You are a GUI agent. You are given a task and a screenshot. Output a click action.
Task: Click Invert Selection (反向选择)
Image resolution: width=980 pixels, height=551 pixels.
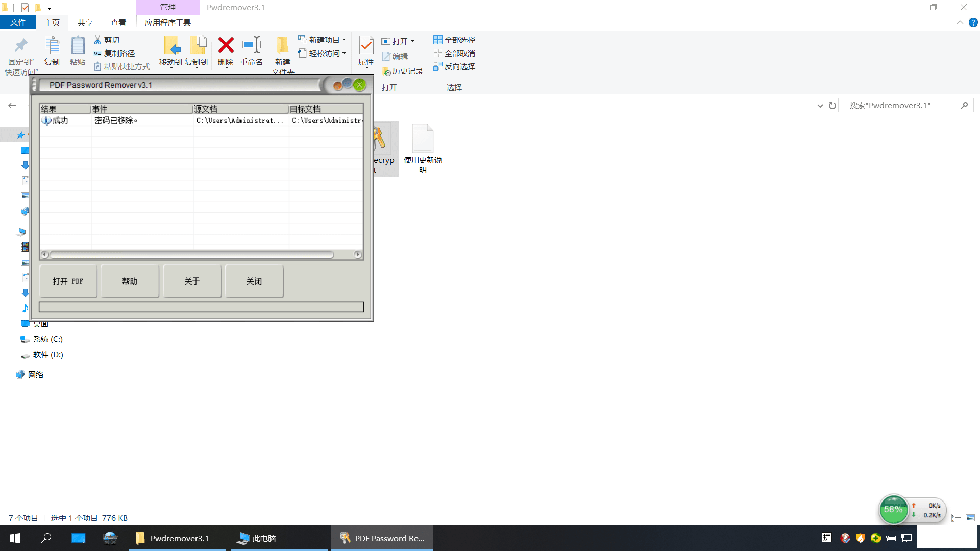coord(454,66)
